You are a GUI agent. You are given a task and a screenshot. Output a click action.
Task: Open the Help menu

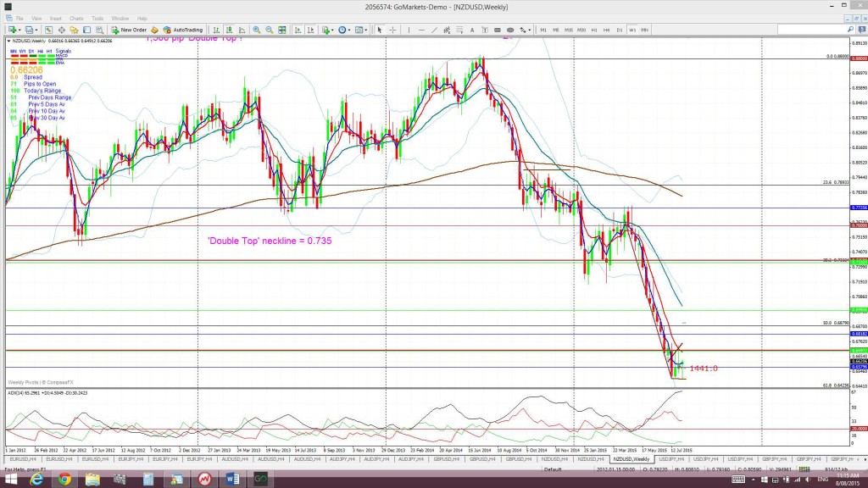click(x=142, y=19)
